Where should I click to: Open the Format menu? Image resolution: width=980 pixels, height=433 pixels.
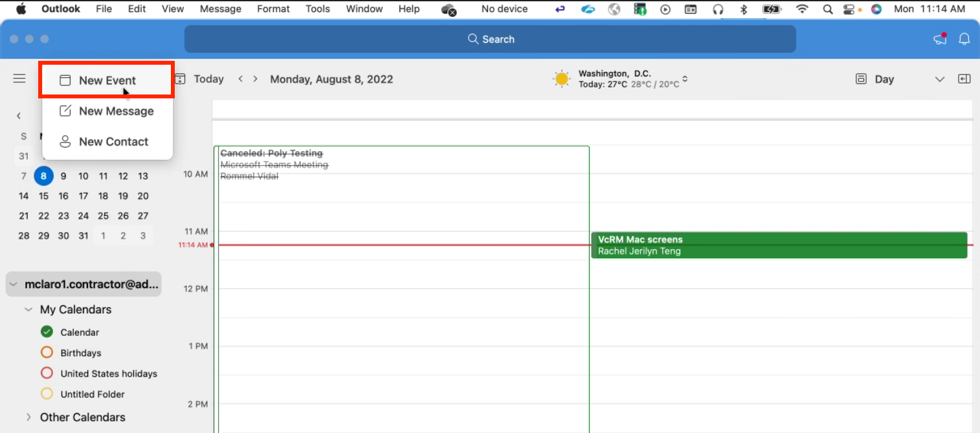(273, 9)
